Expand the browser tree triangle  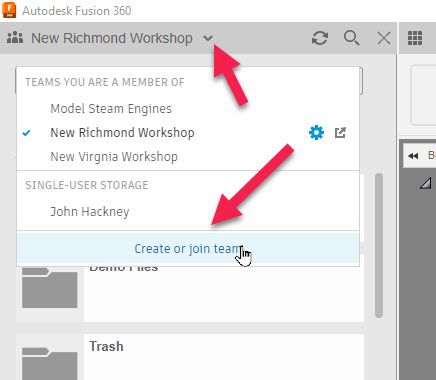click(426, 183)
